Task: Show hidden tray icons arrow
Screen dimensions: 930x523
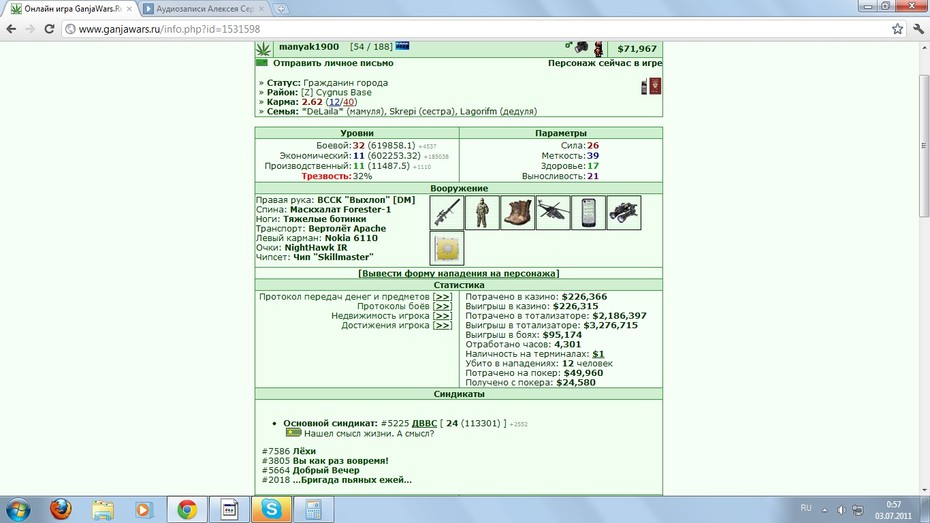Action: [824, 510]
